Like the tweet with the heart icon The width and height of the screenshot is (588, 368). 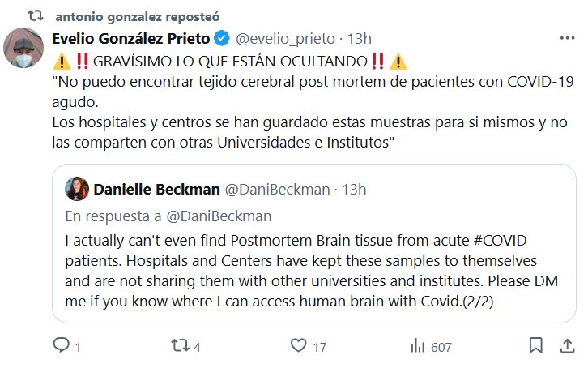pyautogui.click(x=297, y=346)
